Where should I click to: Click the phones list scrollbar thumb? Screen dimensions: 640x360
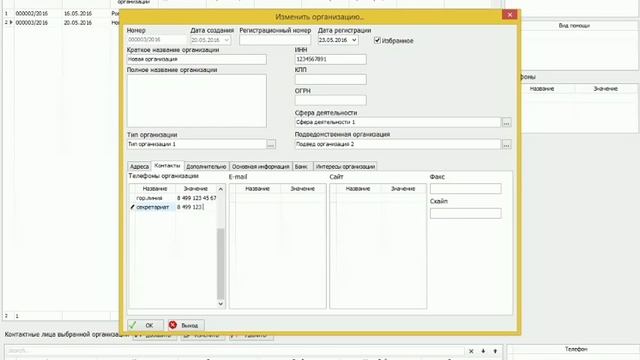point(220,264)
